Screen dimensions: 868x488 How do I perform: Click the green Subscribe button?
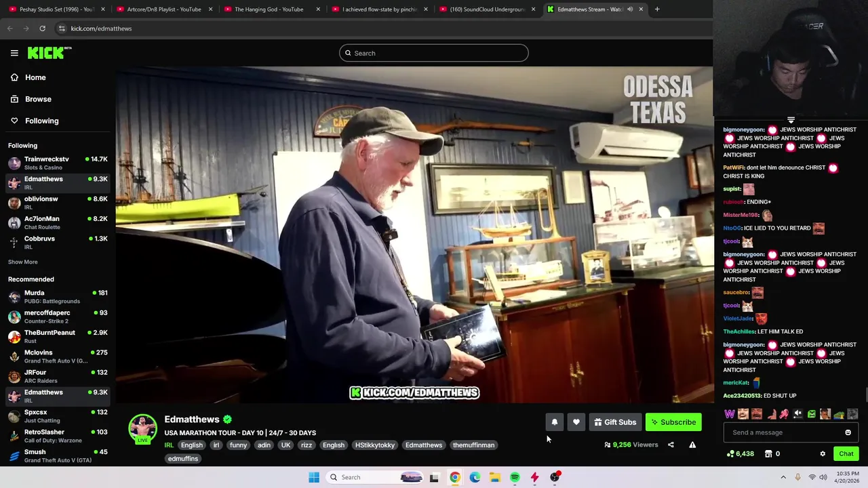(x=673, y=422)
